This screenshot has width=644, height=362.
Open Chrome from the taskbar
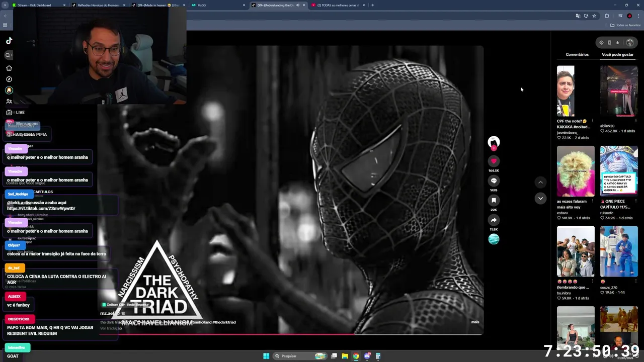(356, 356)
